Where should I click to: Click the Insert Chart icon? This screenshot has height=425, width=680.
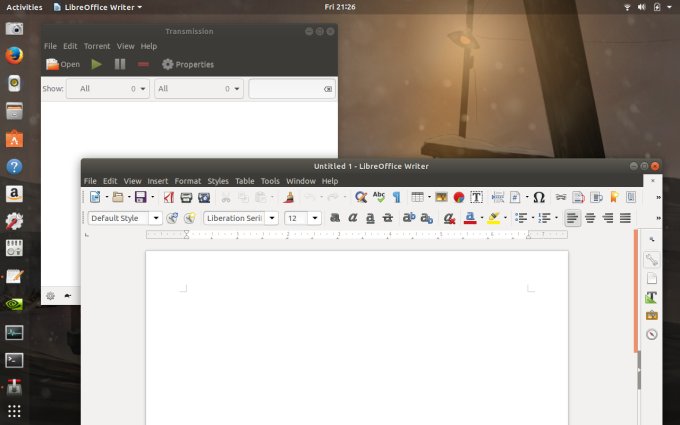click(x=459, y=197)
